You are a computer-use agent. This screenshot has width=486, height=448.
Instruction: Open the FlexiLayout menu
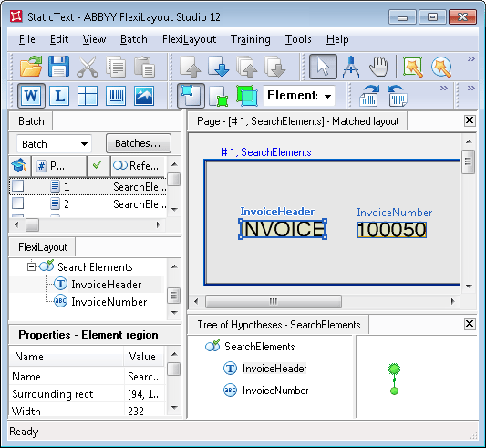tap(189, 39)
